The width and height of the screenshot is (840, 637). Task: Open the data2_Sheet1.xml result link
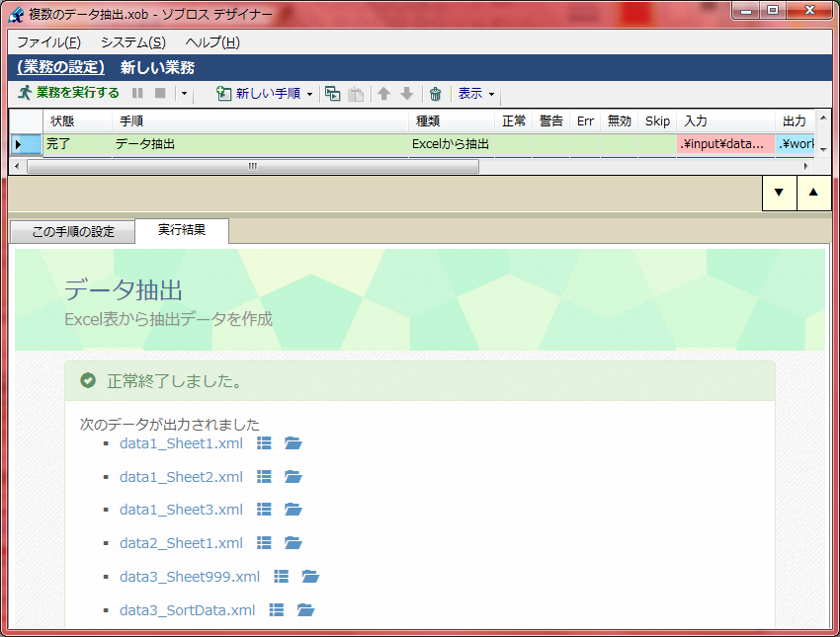pyautogui.click(x=181, y=542)
